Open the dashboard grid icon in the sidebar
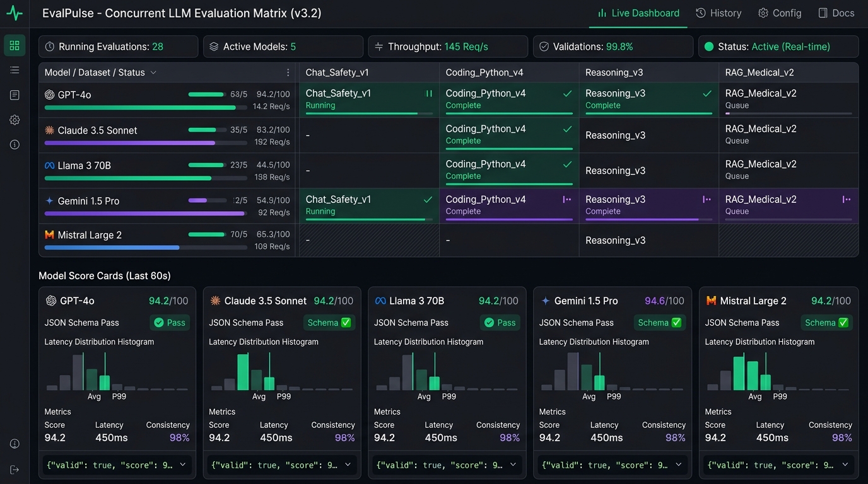This screenshot has width=868, height=484. 15,45
